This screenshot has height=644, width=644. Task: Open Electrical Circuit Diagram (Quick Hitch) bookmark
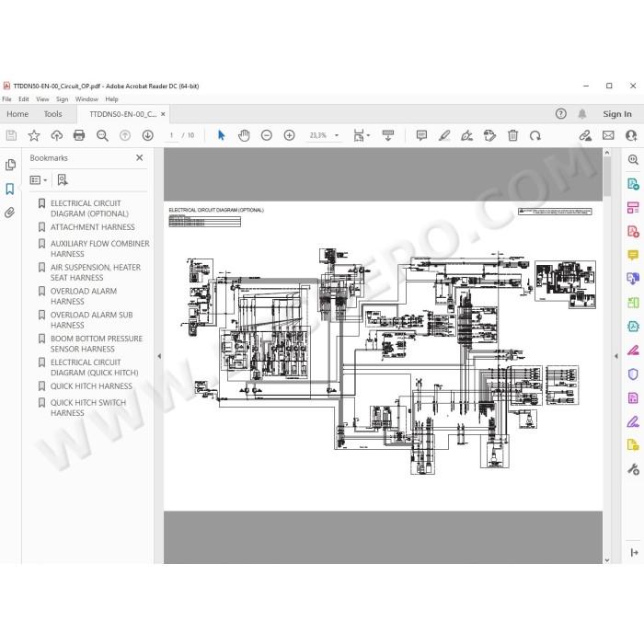pos(94,368)
